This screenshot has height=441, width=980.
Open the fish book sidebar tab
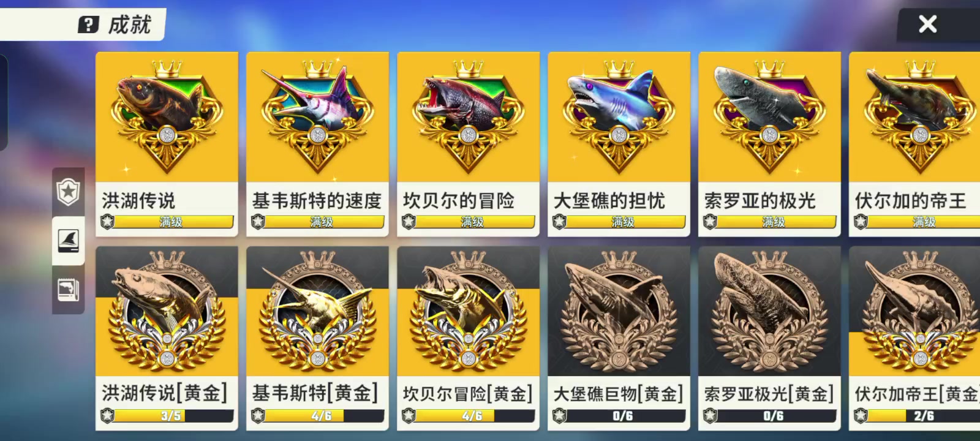(68, 290)
